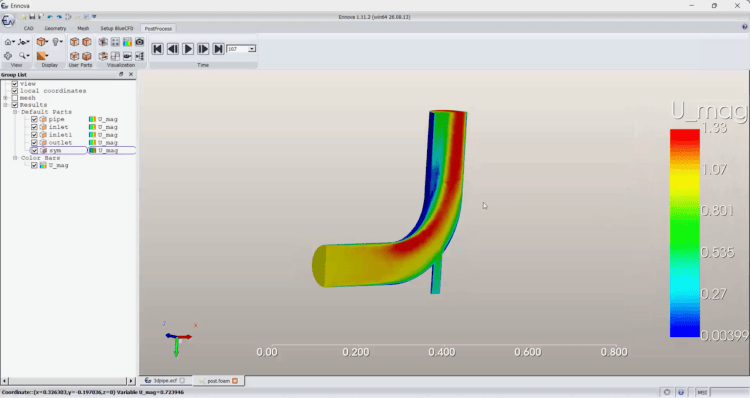Image resolution: width=750 pixels, height=398 pixels.
Task: Close the Group List panel
Action: point(131,74)
